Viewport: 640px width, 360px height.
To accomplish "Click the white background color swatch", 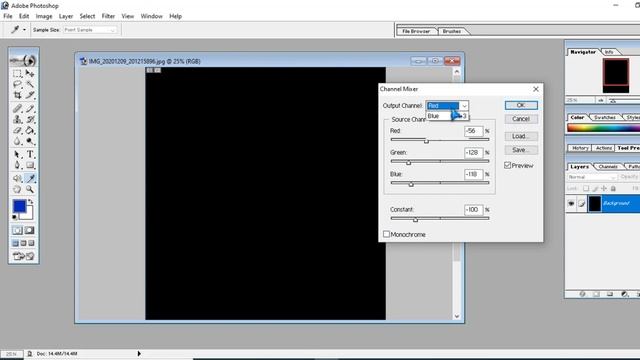I will (28, 215).
